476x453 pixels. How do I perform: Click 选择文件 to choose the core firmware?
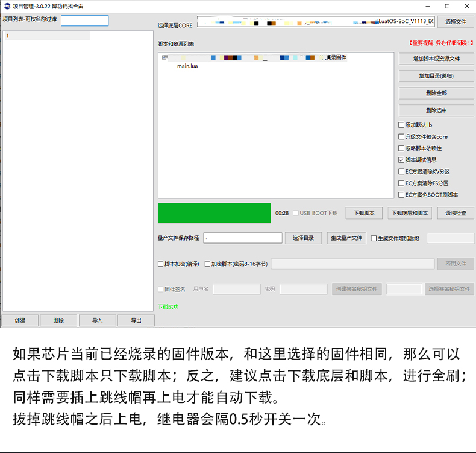[x=456, y=22]
